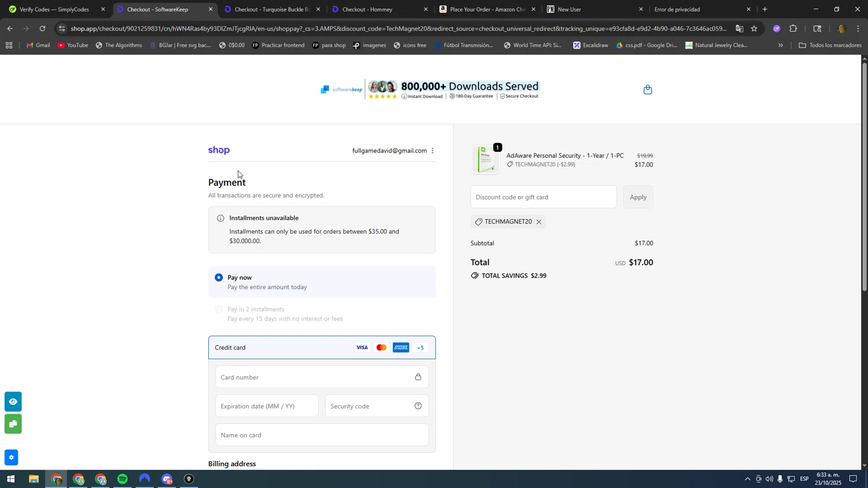Viewport: 868px width, 488px height.
Task: Click the green copy extension side button
Action: click(x=13, y=424)
